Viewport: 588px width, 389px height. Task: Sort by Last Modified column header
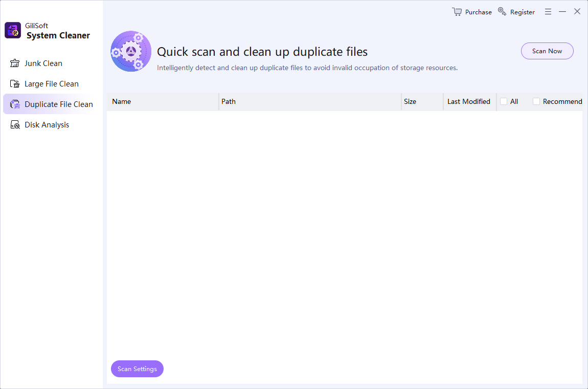[470, 101]
